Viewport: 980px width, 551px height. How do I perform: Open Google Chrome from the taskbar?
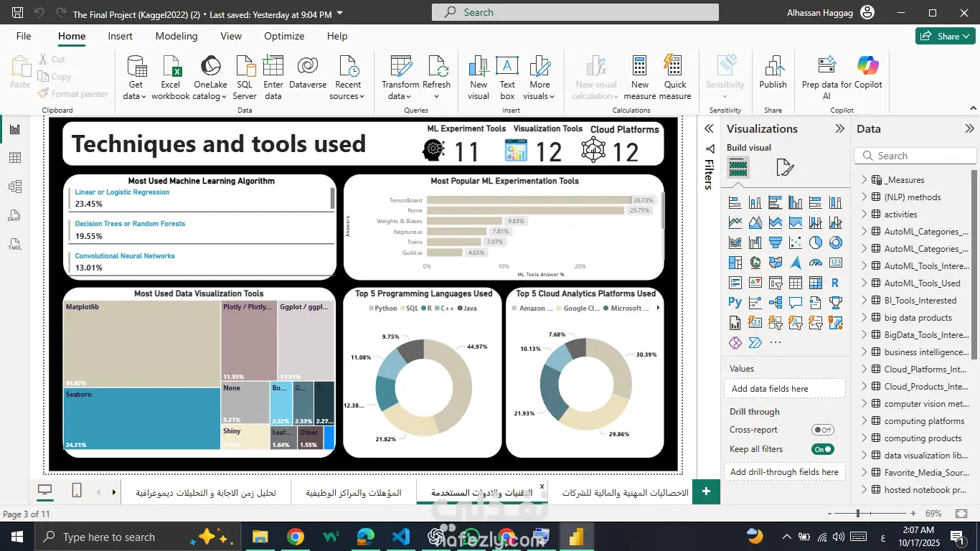click(x=296, y=537)
